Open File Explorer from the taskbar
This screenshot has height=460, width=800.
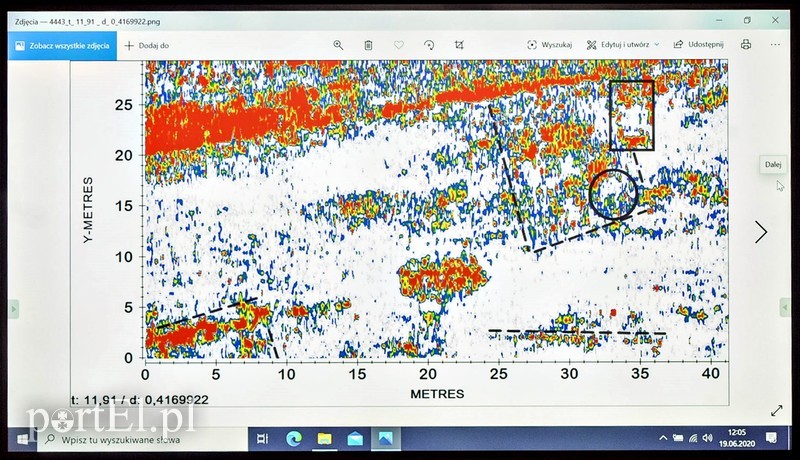[325, 438]
